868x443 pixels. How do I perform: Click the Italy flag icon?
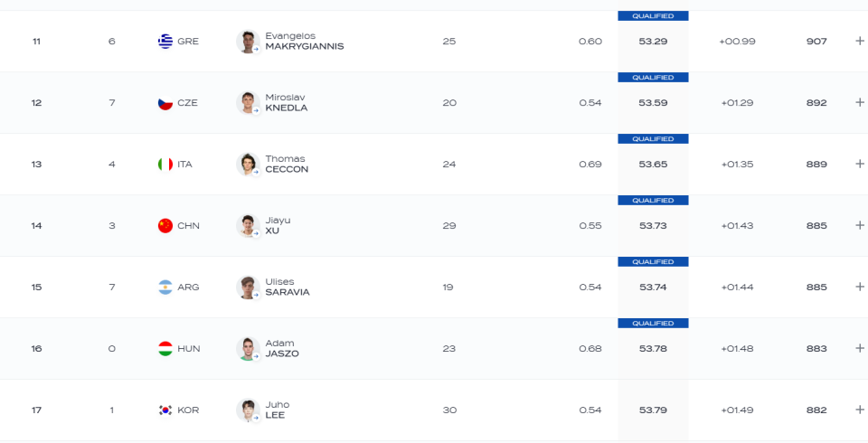165,165
